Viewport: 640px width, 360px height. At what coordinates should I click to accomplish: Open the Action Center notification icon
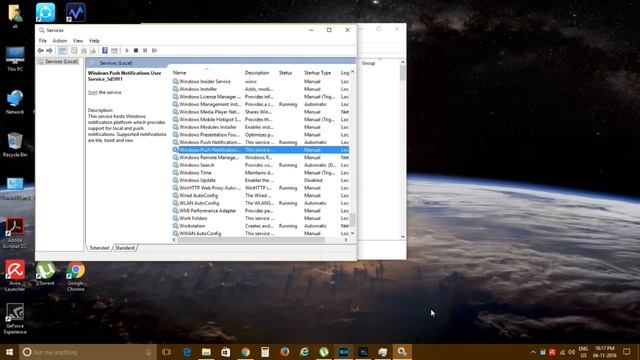coord(627,352)
